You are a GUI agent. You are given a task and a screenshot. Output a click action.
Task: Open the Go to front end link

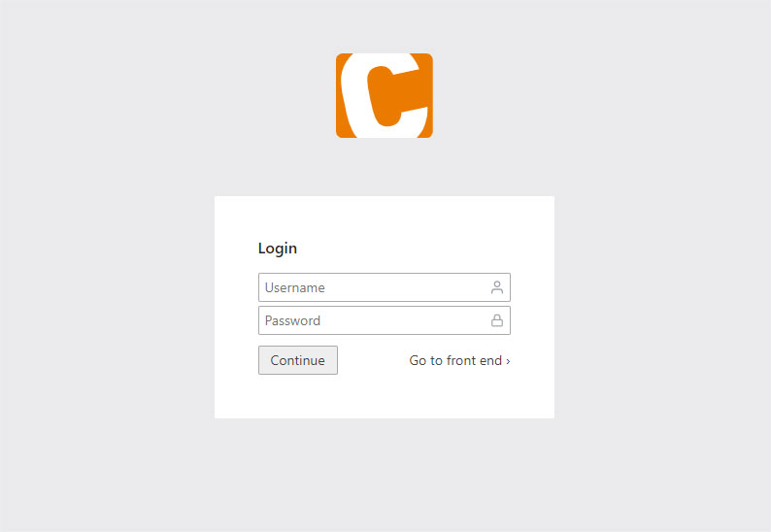pos(459,360)
